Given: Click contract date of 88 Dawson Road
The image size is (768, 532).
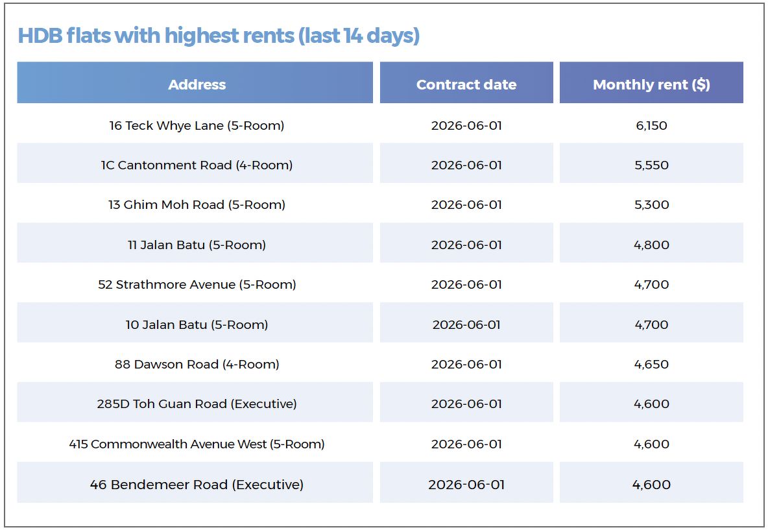Looking at the screenshot, I should 466,365.
